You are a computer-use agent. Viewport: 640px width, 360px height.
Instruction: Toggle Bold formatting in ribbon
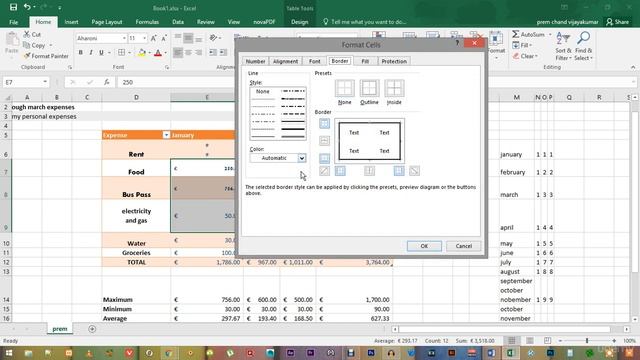(80, 53)
